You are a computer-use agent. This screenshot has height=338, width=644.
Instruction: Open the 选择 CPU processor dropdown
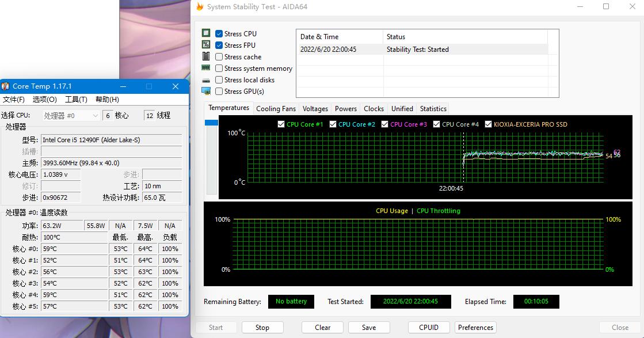click(x=71, y=116)
